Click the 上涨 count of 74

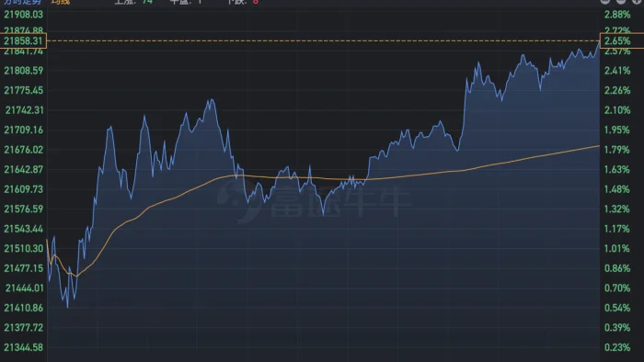click(x=147, y=2)
